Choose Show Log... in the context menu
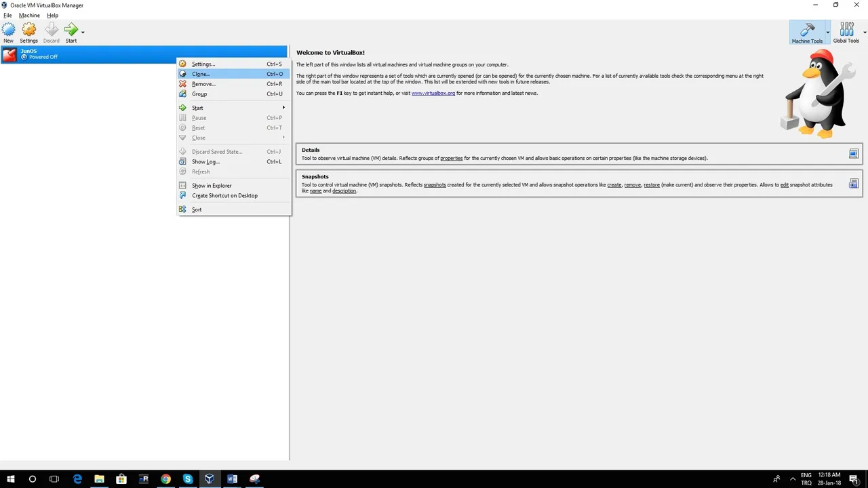 click(234, 161)
